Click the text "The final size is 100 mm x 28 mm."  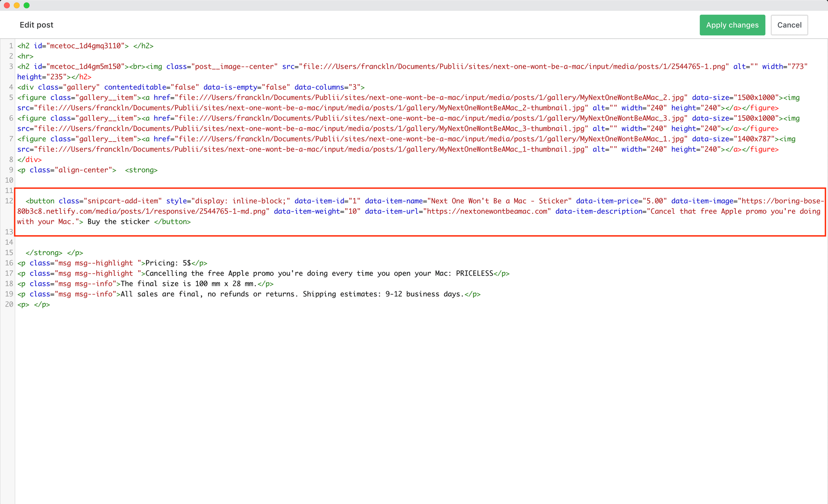tap(189, 284)
